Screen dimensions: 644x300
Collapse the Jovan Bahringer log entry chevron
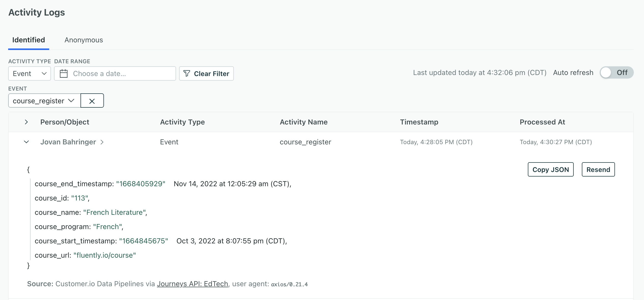(26, 142)
